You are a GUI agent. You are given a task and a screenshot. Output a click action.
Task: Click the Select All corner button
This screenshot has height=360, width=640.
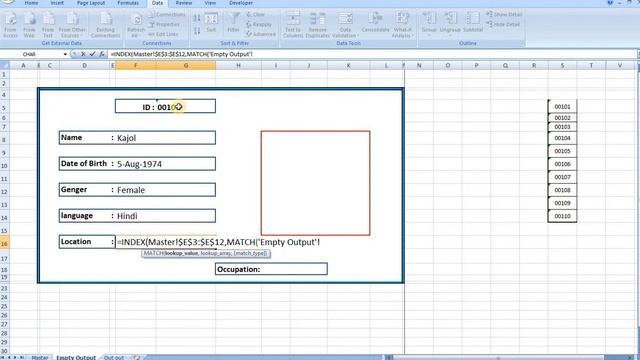click(4, 65)
